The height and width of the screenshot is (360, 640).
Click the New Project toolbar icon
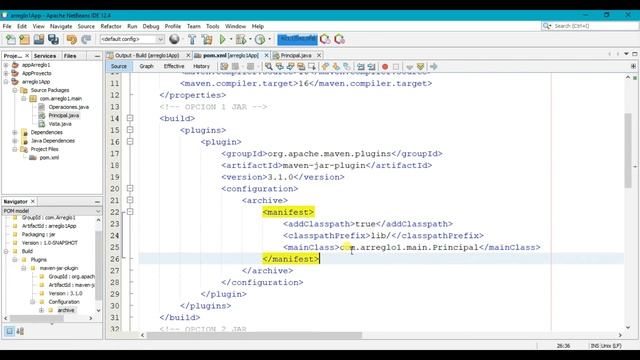click(24, 39)
